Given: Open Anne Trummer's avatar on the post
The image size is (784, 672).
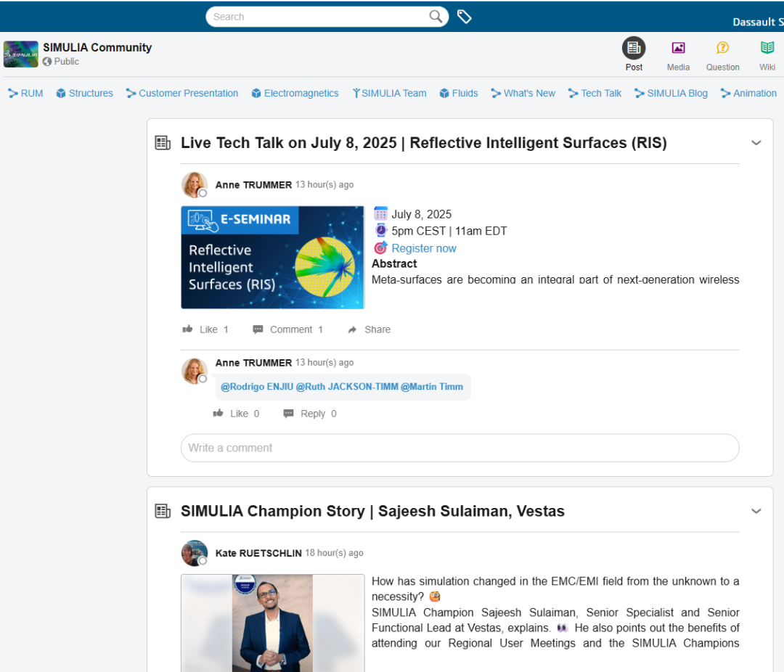Looking at the screenshot, I should pyautogui.click(x=195, y=185).
